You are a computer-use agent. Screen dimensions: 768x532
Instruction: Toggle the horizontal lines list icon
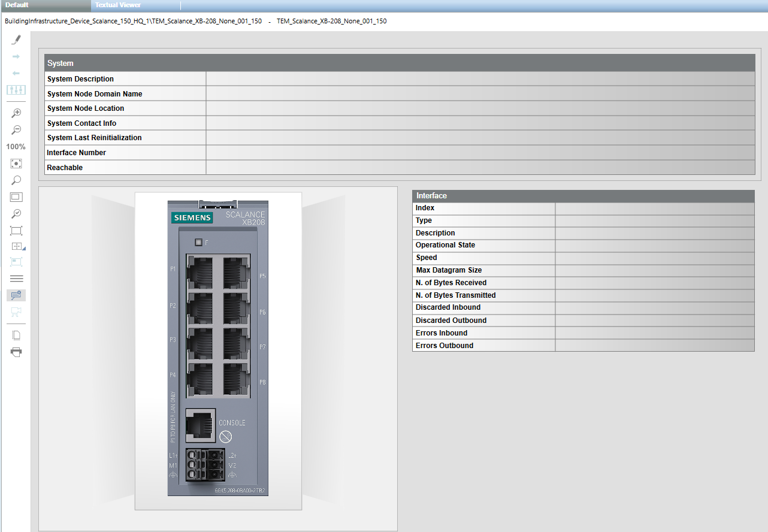[x=16, y=278]
